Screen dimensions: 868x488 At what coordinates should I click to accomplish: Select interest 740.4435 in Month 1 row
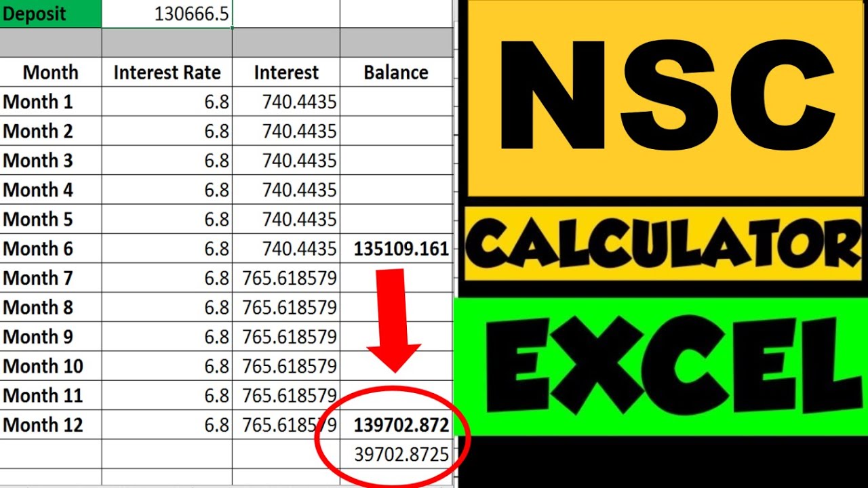click(x=286, y=102)
